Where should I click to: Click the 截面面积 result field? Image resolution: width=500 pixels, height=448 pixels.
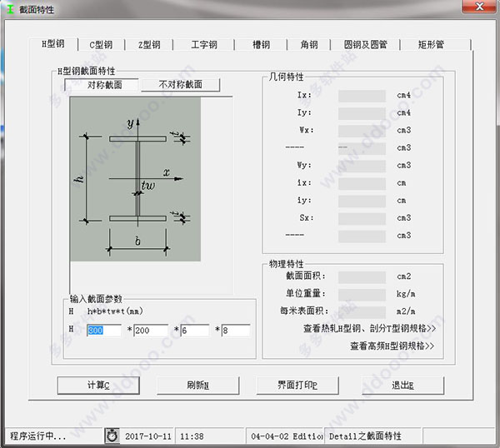[x=362, y=277]
